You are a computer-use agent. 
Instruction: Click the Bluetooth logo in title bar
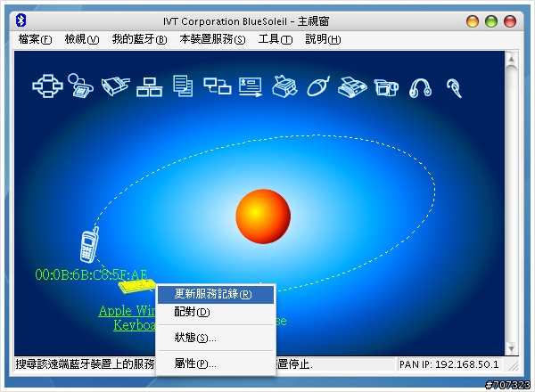[x=21, y=20]
